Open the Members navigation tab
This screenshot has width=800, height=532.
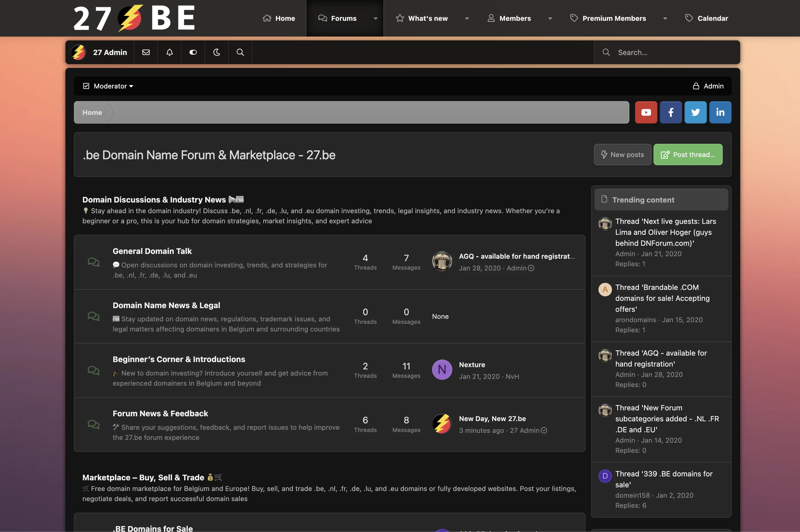coord(509,18)
